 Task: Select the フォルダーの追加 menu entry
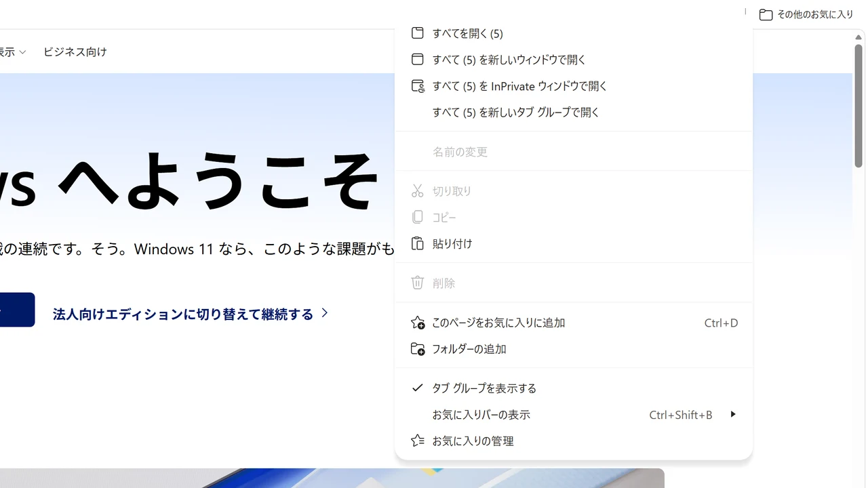click(x=574, y=349)
